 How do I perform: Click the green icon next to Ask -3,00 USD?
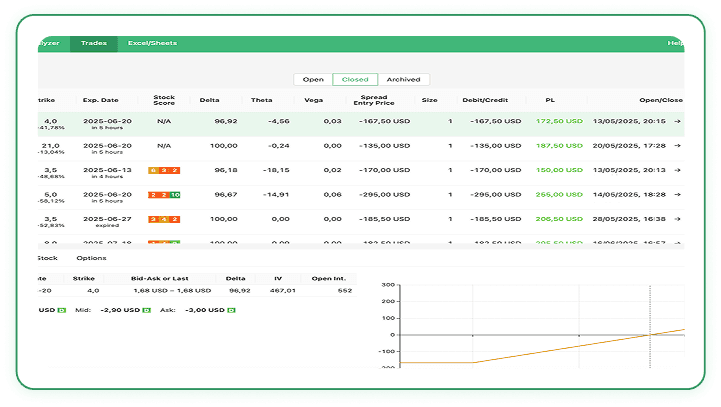(x=231, y=310)
